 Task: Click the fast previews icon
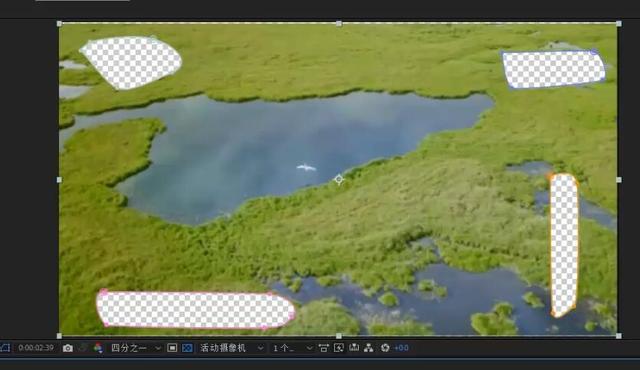tap(338, 348)
